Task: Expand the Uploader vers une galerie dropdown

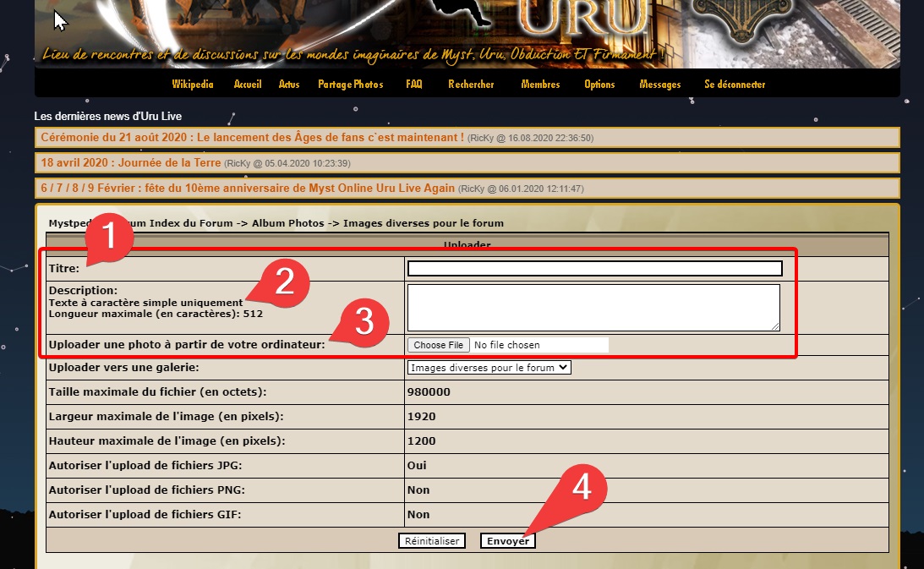Action: point(489,368)
